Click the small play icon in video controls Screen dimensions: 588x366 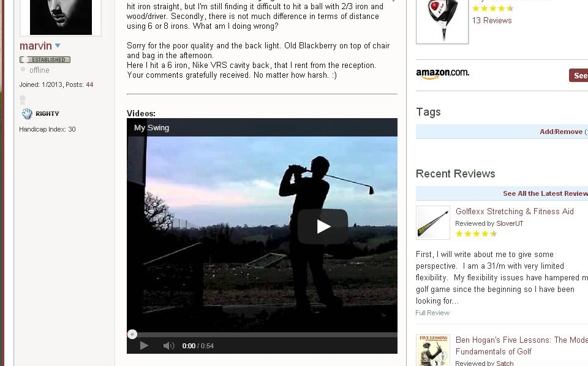pos(144,346)
